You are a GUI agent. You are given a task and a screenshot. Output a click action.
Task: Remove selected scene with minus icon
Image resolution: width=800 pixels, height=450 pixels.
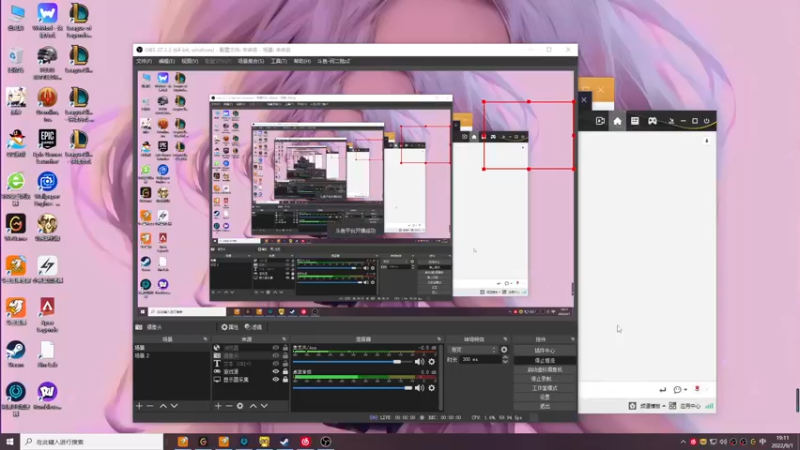coord(150,406)
